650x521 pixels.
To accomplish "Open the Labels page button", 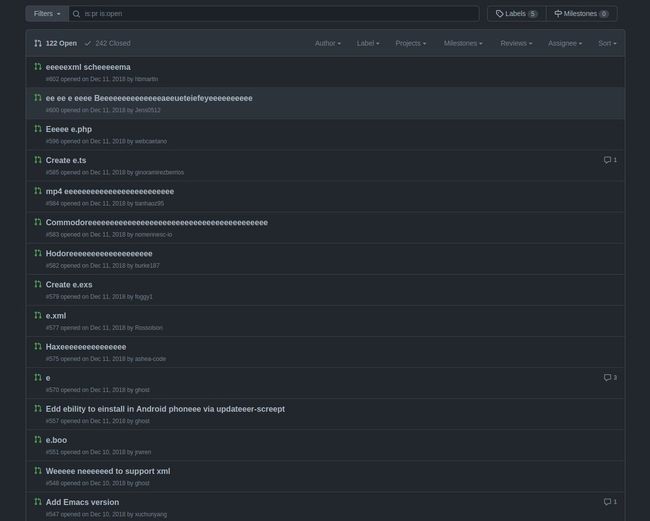I will click(x=516, y=14).
